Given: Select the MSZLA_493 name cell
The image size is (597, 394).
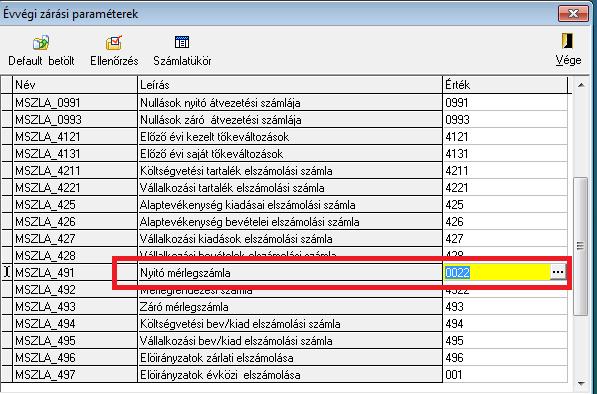Looking at the screenshot, I should coord(75,306).
